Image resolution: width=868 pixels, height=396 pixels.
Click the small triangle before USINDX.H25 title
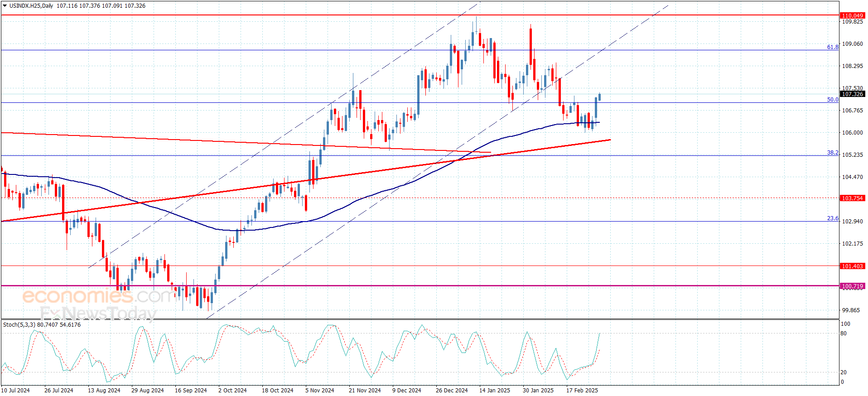[5, 6]
